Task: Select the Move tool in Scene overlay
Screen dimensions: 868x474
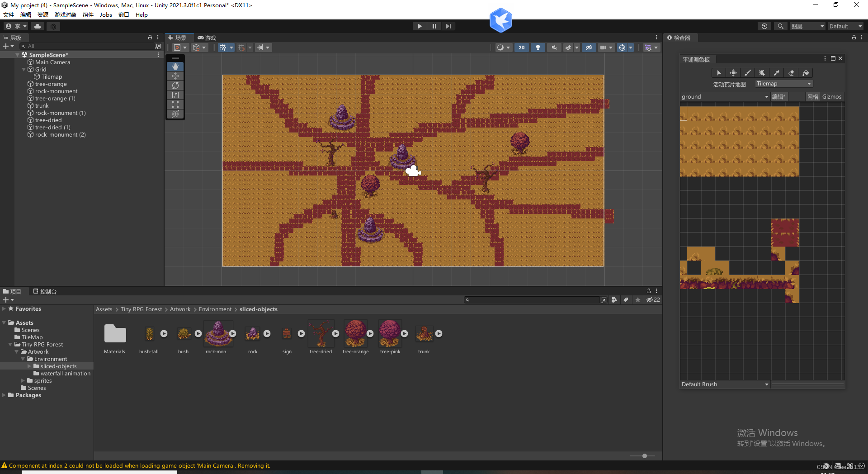Action: click(x=175, y=76)
